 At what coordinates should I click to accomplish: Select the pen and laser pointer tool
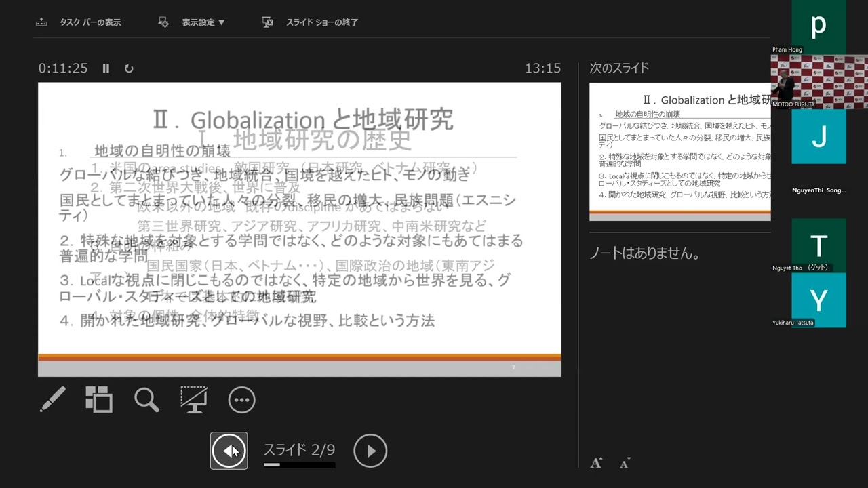tap(52, 400)
